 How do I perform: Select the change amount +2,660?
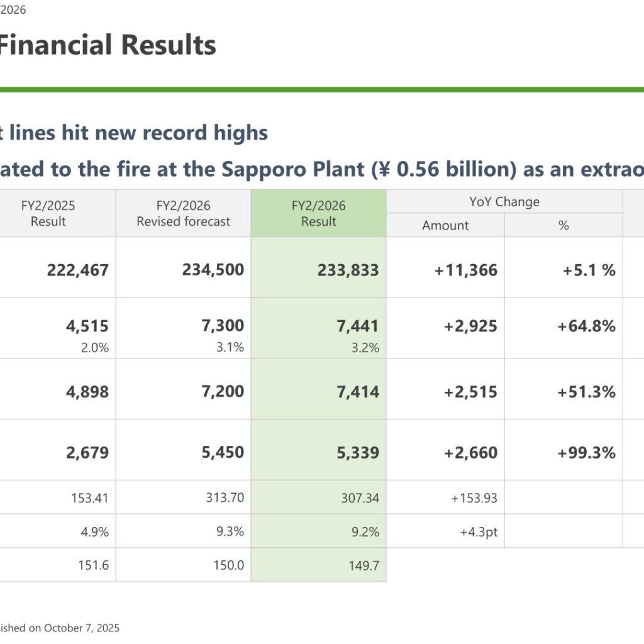470,452
